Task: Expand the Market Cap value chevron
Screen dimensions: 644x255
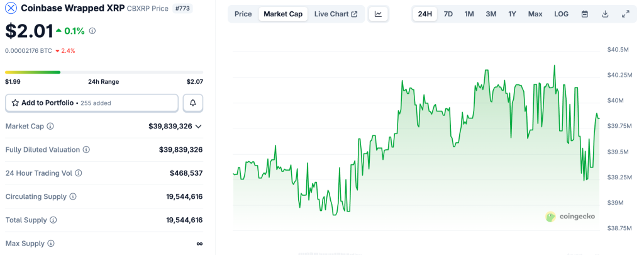Action: pyautogui.click(x=199, y=127)
